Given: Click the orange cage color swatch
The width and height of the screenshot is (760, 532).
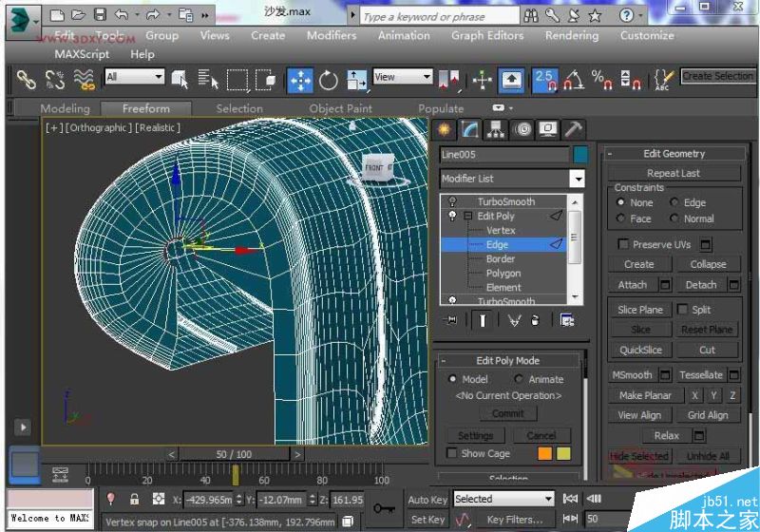Looking at the screenshot, I should 544,453.
